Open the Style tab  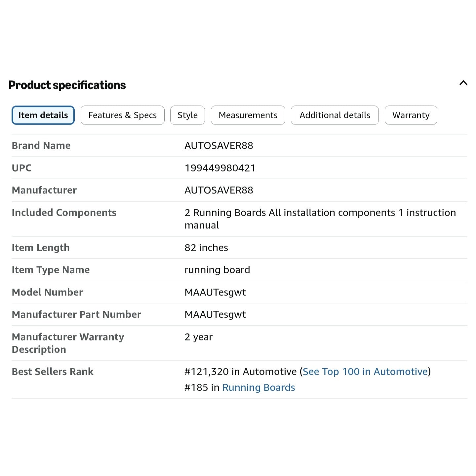pyautogui.click(x=187, y=115)
